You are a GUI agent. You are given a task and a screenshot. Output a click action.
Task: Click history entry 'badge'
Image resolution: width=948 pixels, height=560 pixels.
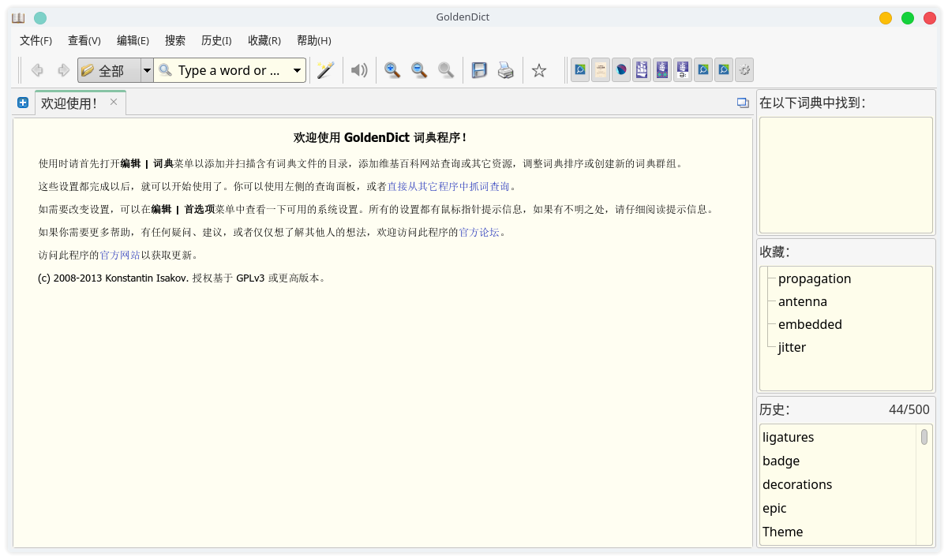(x=838, y=461)
